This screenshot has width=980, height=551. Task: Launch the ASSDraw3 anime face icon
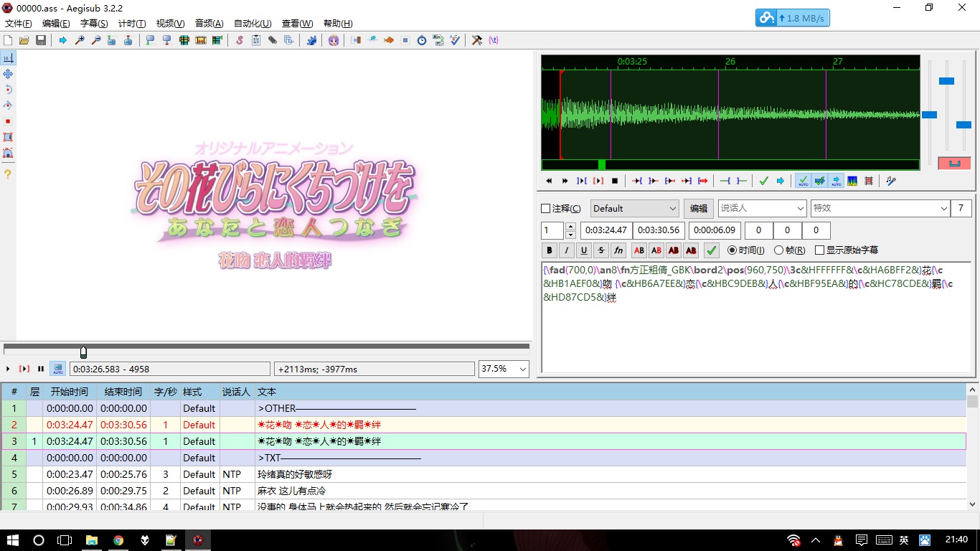[x=334, y=40]
